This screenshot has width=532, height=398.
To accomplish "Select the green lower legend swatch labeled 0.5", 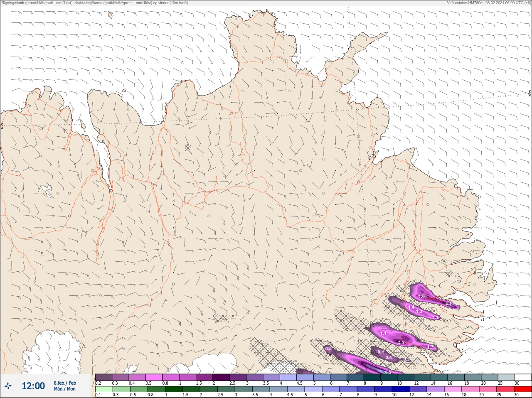I will click(139, 389).
